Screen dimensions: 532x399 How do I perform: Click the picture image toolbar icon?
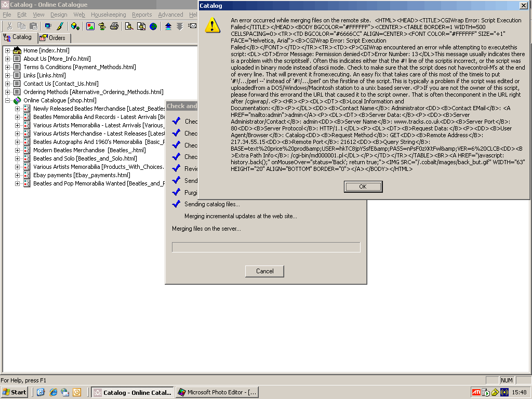(90, 26)
